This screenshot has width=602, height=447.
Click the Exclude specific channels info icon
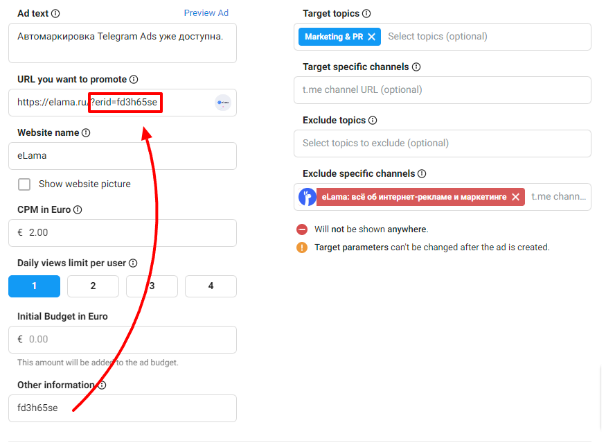tap(422, 174)
